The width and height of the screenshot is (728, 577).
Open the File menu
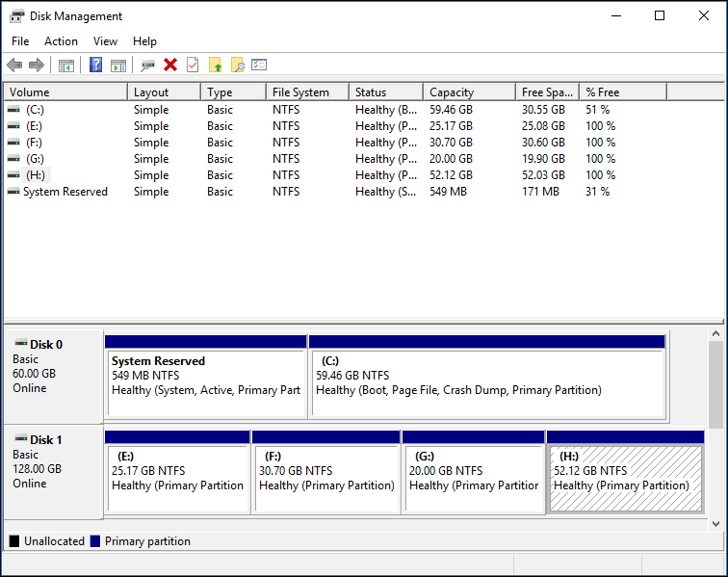[20, 41]
